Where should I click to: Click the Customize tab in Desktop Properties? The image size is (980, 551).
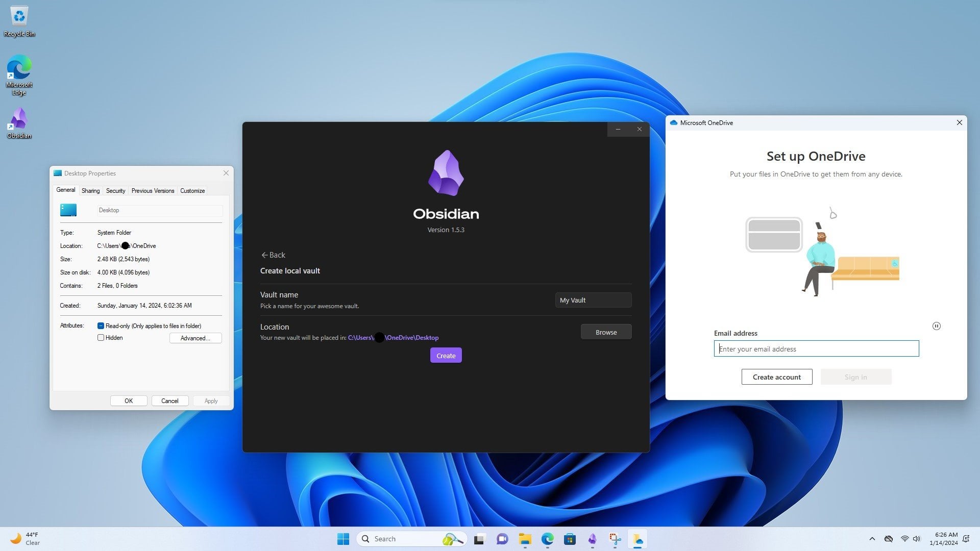[192, 190]
